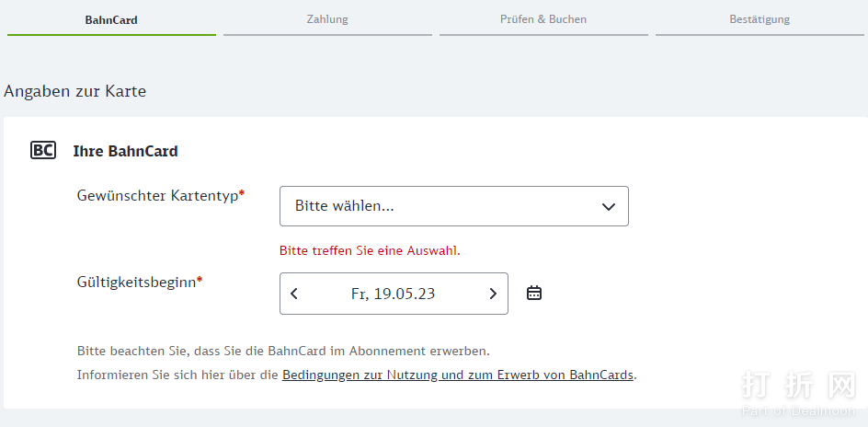Click the BC BahnCard logo icon
This screenshot has width=868, height=427.
coord(43,151)
